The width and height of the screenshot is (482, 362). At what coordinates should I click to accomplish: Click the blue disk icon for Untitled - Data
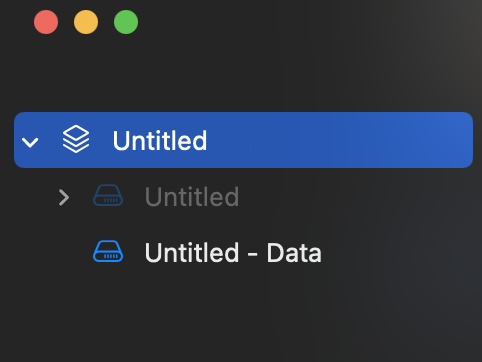(x=108, y=251)
